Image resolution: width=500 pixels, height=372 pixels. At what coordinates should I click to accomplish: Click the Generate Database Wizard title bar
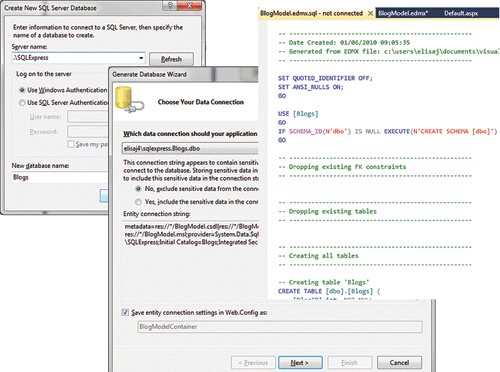[183, 74]
